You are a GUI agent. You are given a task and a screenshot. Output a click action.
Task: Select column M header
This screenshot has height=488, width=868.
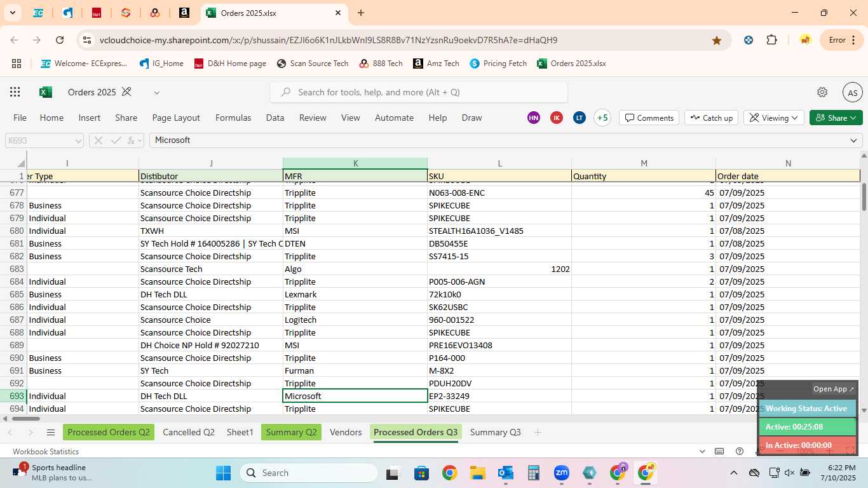[x=644, y=163]
